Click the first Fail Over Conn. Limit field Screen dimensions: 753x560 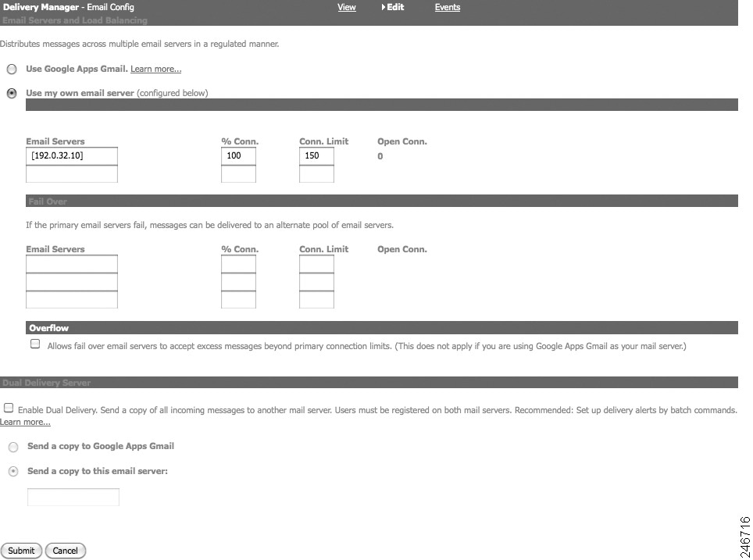click(x=316, y=264)
